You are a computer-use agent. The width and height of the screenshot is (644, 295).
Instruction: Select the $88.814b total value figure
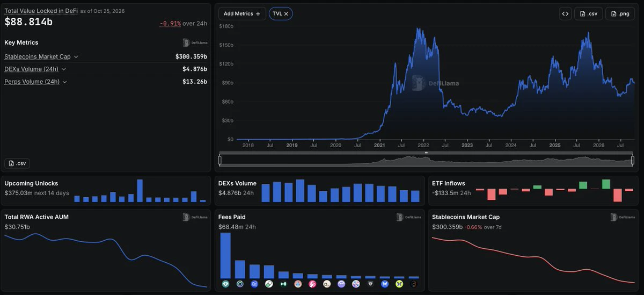coord(28,22)
